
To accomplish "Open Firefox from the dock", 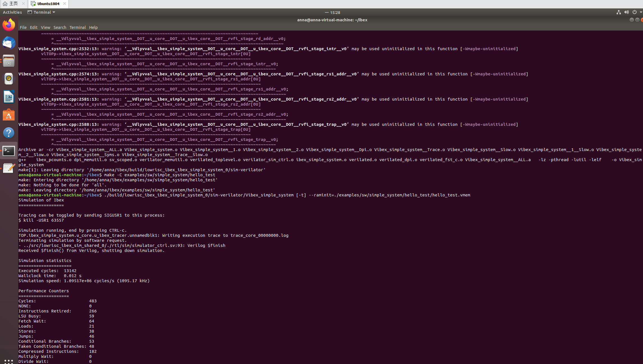I will point(9,25).
